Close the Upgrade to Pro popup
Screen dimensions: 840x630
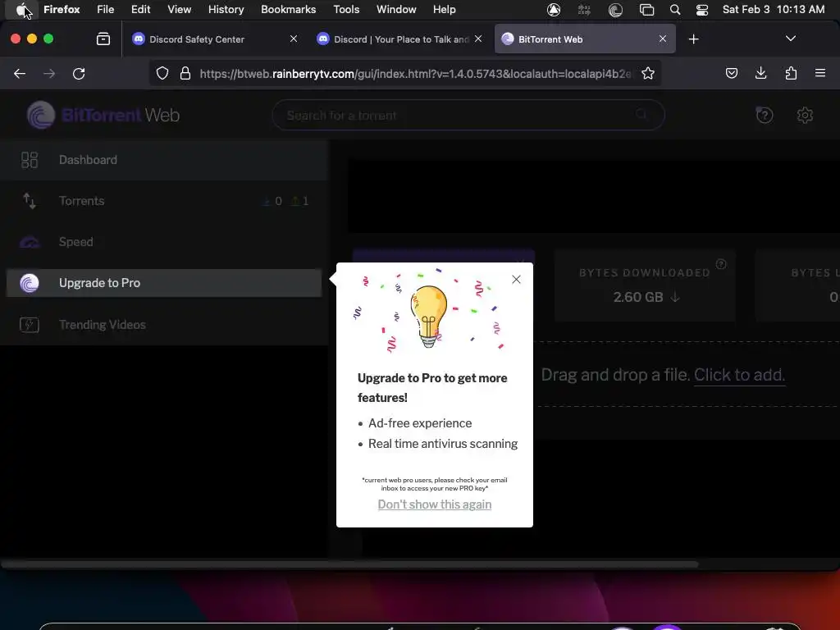[x=516, y=279]
